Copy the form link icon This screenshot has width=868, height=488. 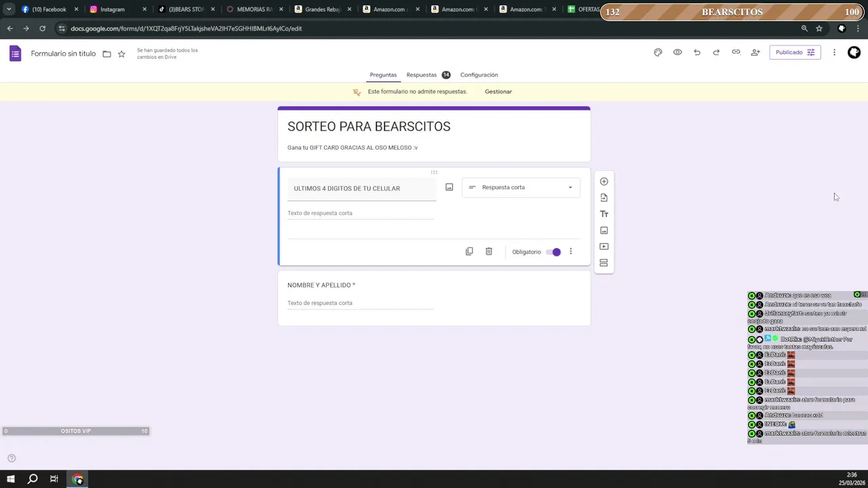coord(736,52)
